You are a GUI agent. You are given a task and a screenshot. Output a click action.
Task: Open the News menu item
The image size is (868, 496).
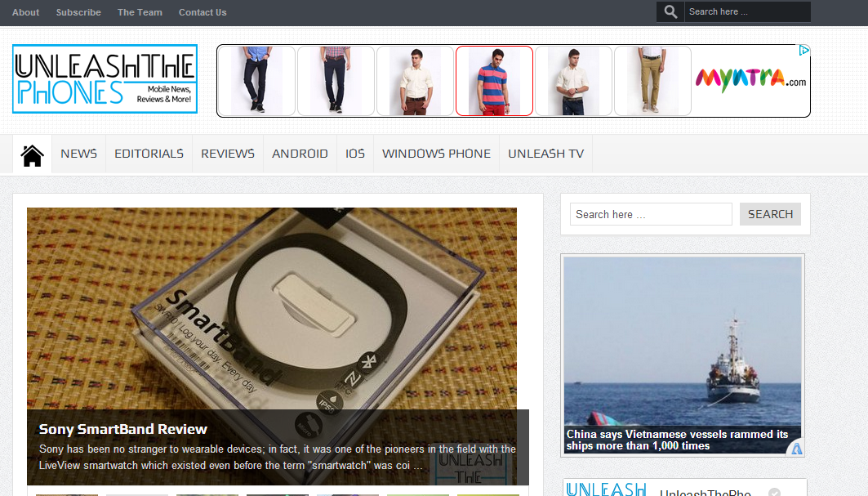pos(78,154)
